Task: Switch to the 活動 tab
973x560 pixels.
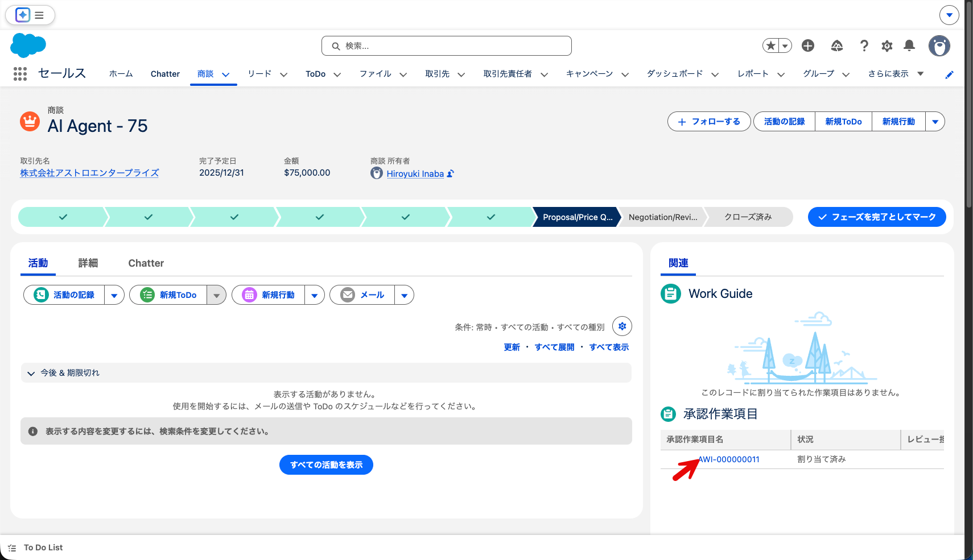Action: pos(38,263)
